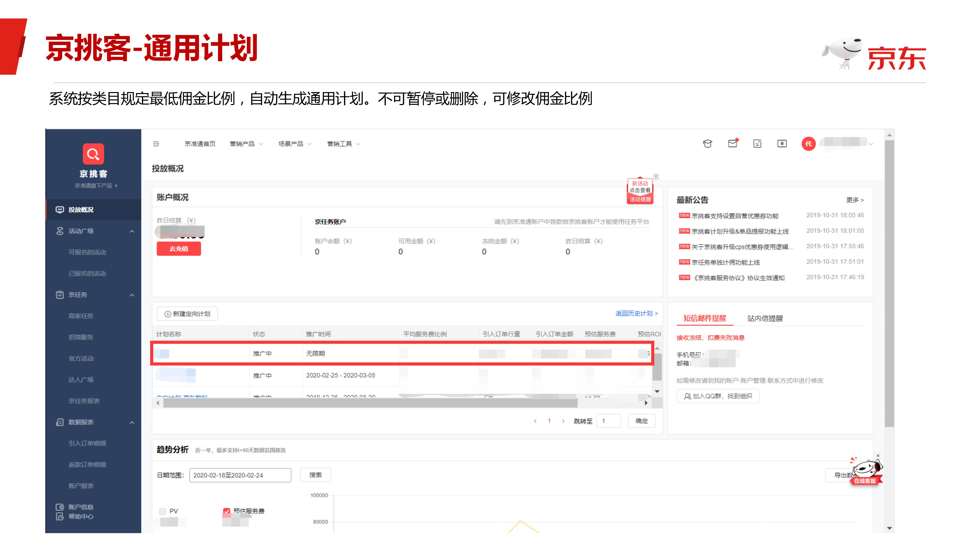The height and width of the screenshot is (551, 980).
Task: Open the 返回历史计划 link
Action: (637, 313)
